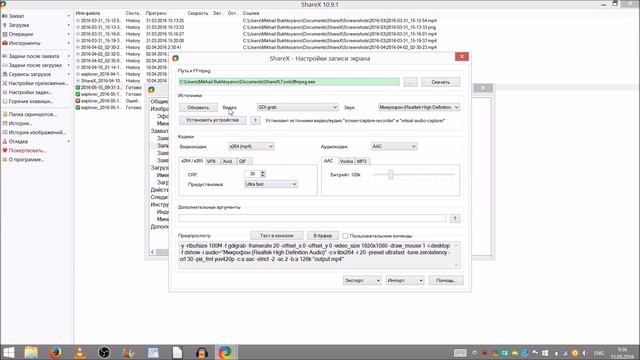This screenshot has height=360, width=640.
Task: Open VLC media player from the taskbar
Action: tap(80, 352)
